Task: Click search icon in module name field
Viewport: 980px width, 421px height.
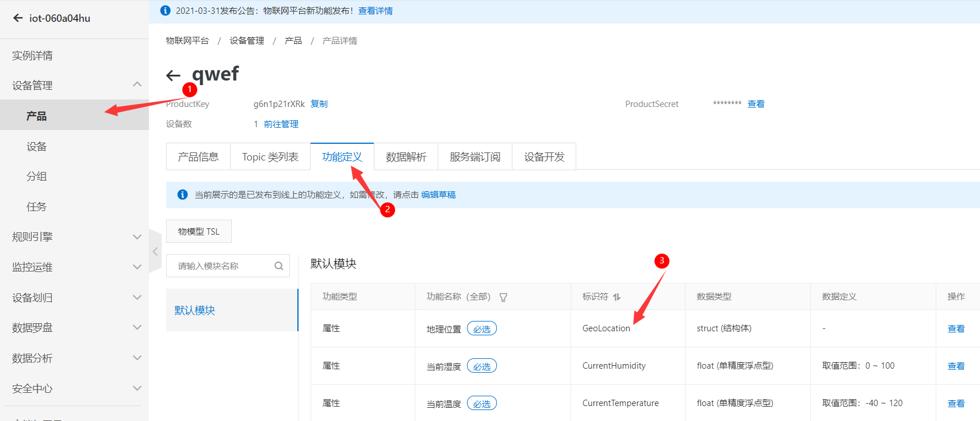Action: pos(279,266)
